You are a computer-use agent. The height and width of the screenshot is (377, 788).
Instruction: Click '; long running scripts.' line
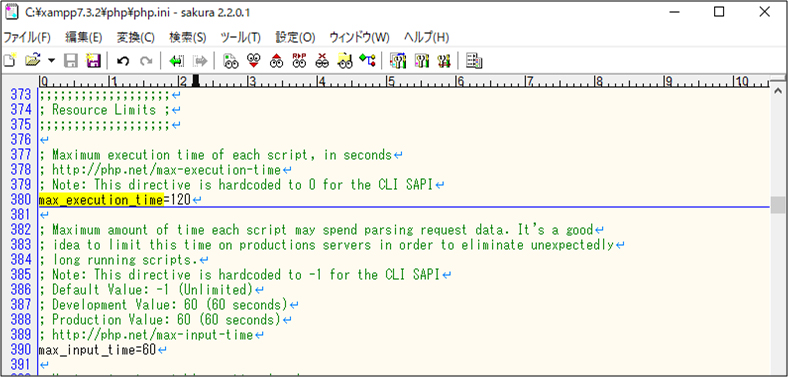point(118,260)
